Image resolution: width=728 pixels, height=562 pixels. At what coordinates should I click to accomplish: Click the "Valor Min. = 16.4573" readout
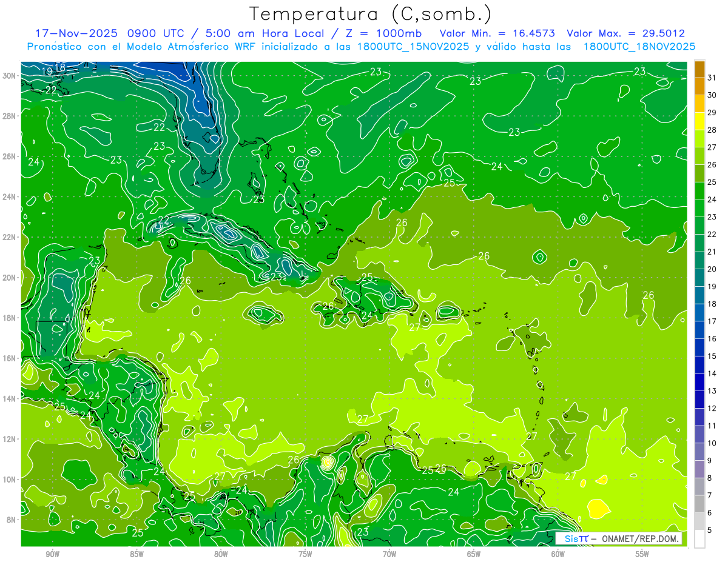pyautogui.click(x=497, y=33)
